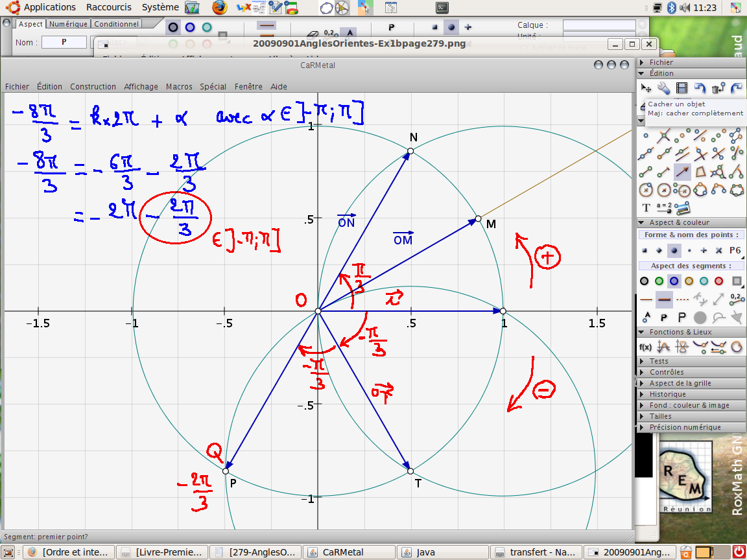Choose the dashed line segment style
Image resolution: width=747 pixels, height=560 pixels.
pyautogui.click(x=682, y=299)
